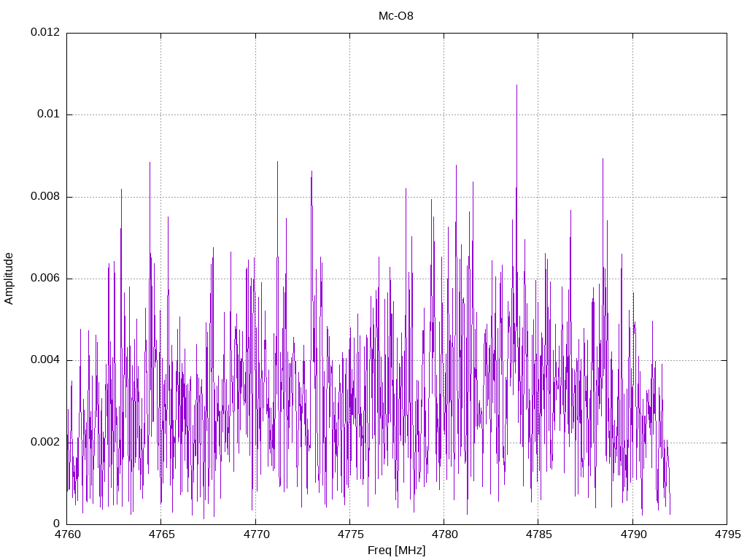Click the Freq [MHz] x-axis label
This screenshot has height=560, width=747.
pos(396,551)
